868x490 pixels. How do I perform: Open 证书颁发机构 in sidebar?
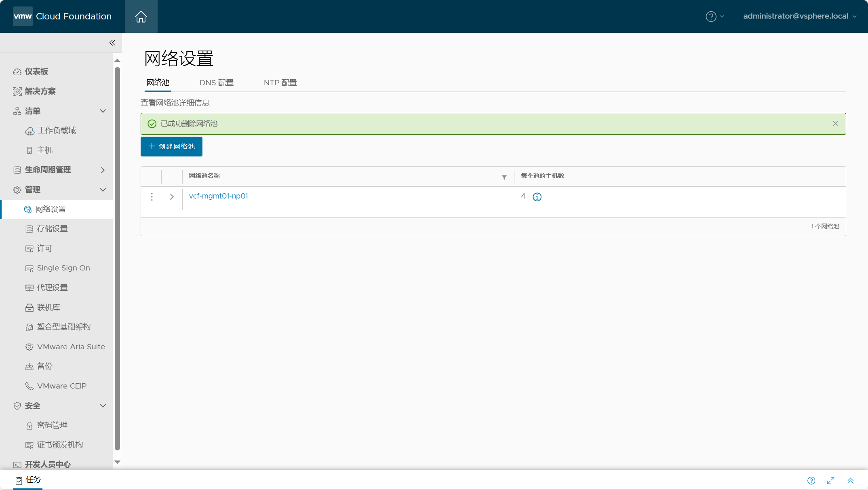60,445
